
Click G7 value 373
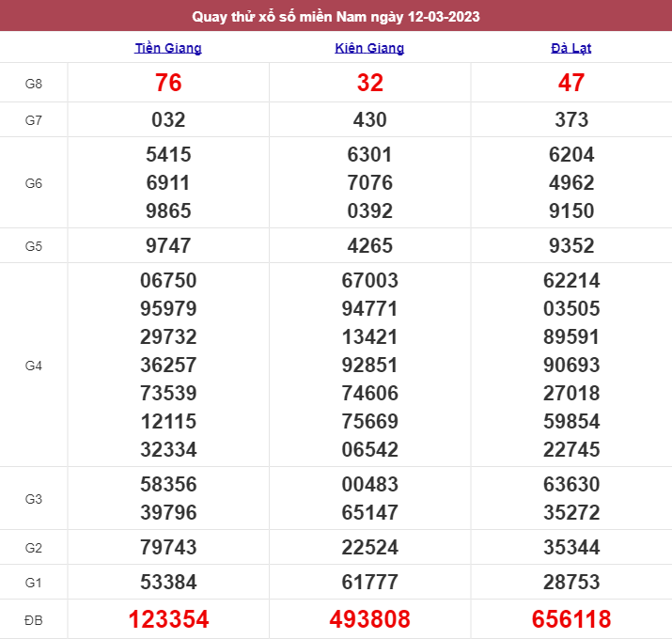click(x=571, y=119)
